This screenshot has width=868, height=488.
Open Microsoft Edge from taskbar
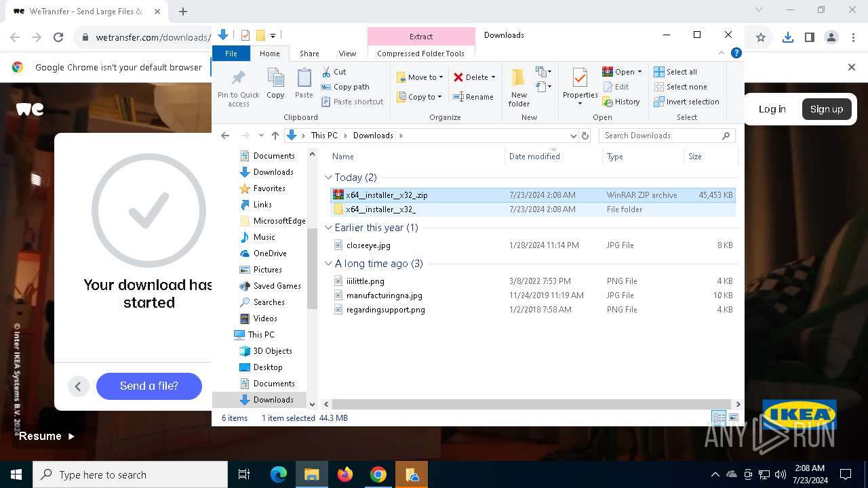coord(279,474)
